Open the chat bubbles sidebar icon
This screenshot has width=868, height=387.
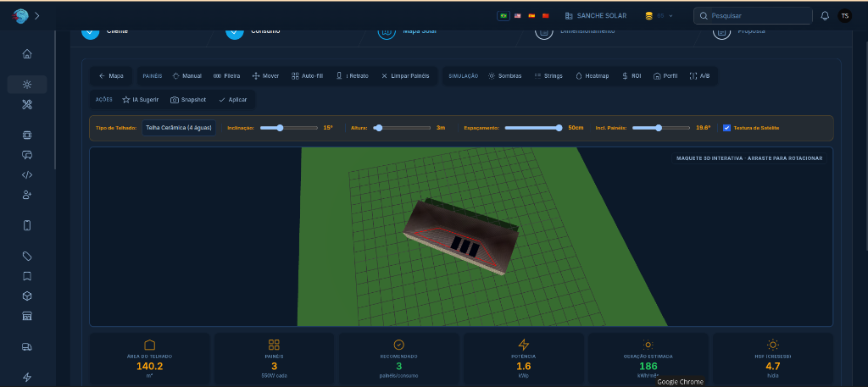point(27,155)
